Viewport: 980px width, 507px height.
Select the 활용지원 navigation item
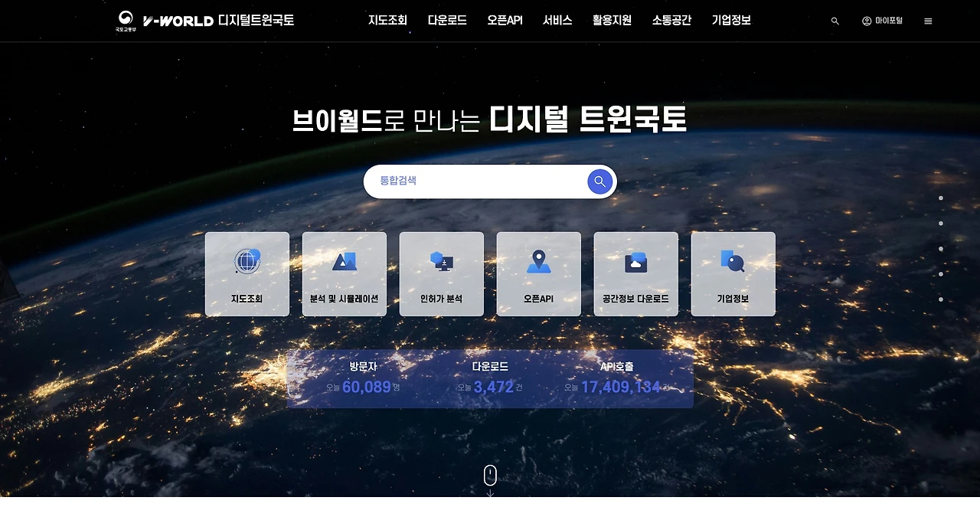click(611, 21)
